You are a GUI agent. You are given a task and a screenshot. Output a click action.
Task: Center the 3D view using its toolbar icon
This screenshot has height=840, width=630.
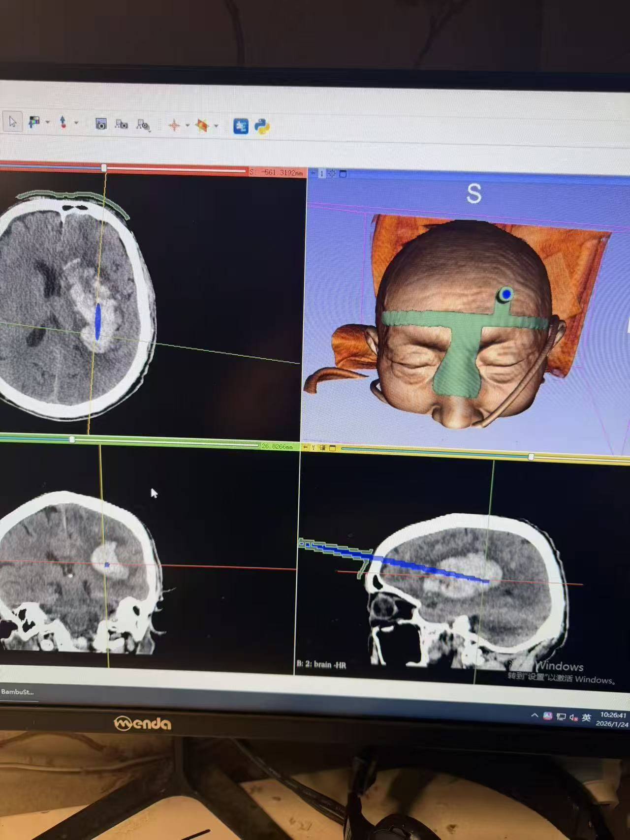(332, 174)
